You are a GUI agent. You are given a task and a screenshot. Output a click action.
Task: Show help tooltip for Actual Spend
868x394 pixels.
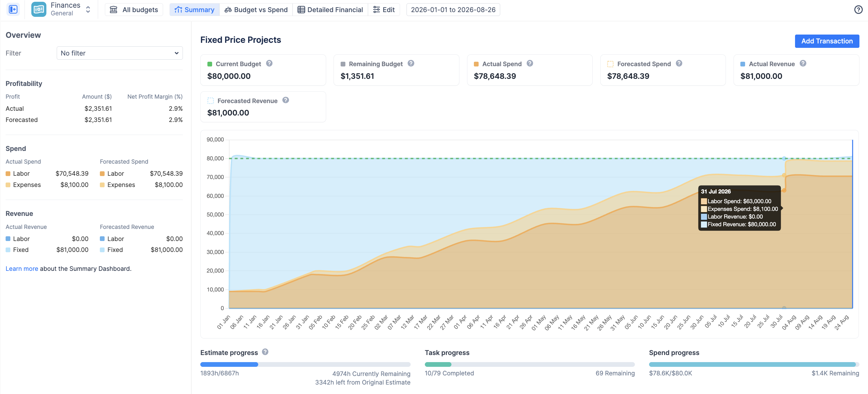coord(530,63)
